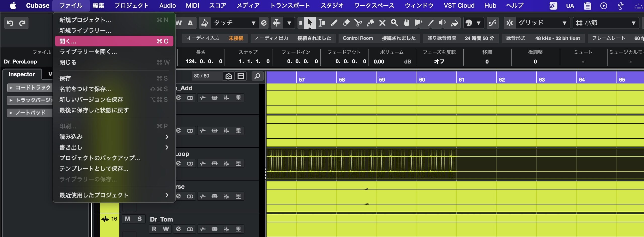Toggle Mute on Dr_Tom track

pos(128,219)
